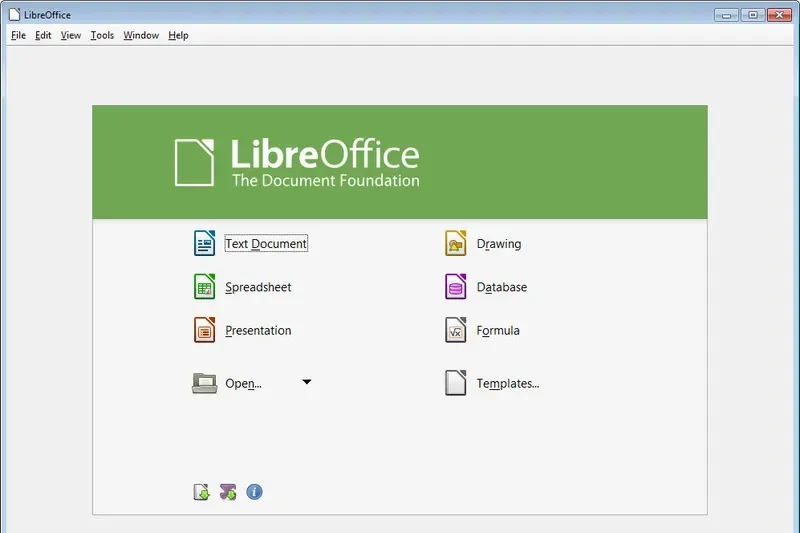Create a new Presentation
Image resolution: width=800 pixels, height=533 pixels.
pos(258,331)
